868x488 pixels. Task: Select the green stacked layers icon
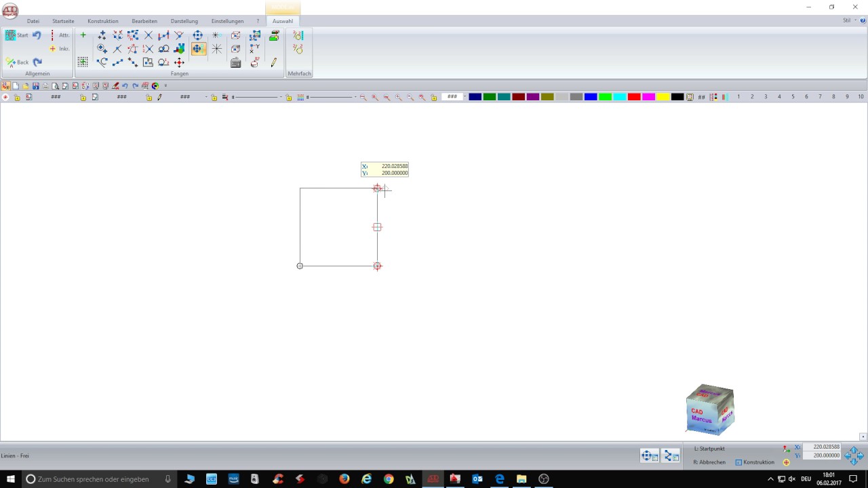(x=274, y=35)
